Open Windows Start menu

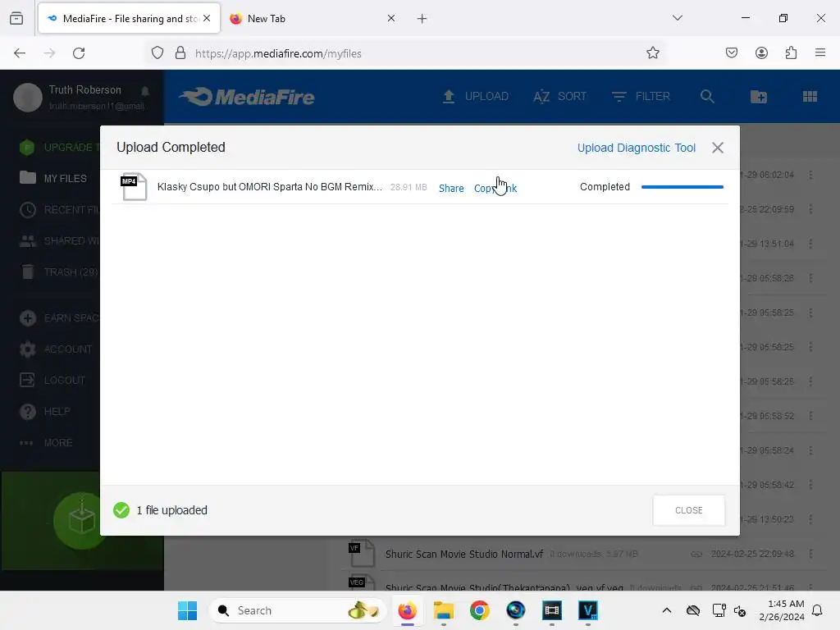click(x=188, y=610)
